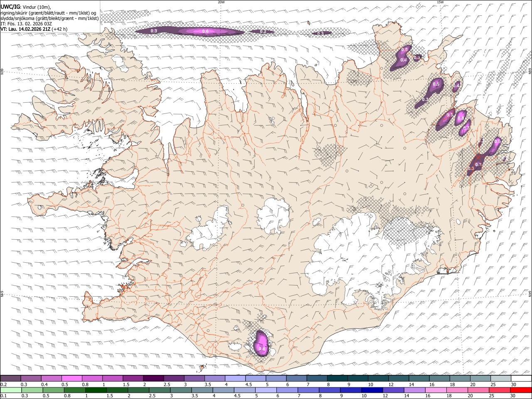Pick the deep blue 10 mm rain-scale swatch
This screenshot has width=532, height=399.
[372, 390]
